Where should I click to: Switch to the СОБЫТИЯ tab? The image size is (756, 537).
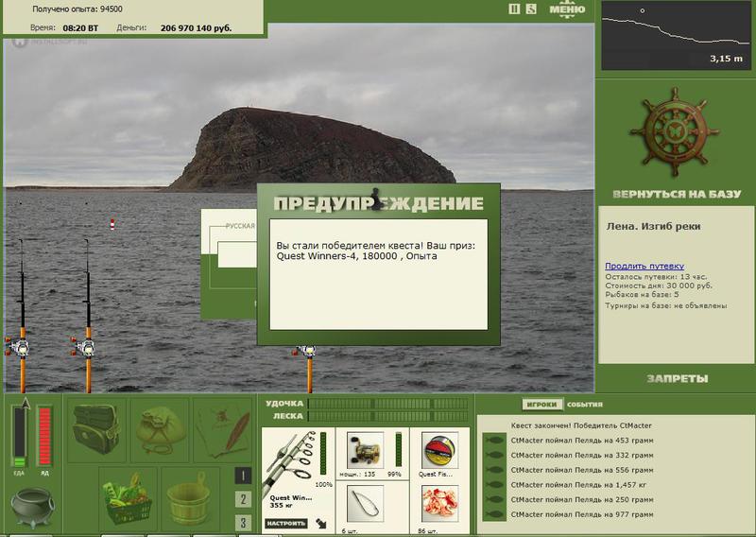click(585, 405)
